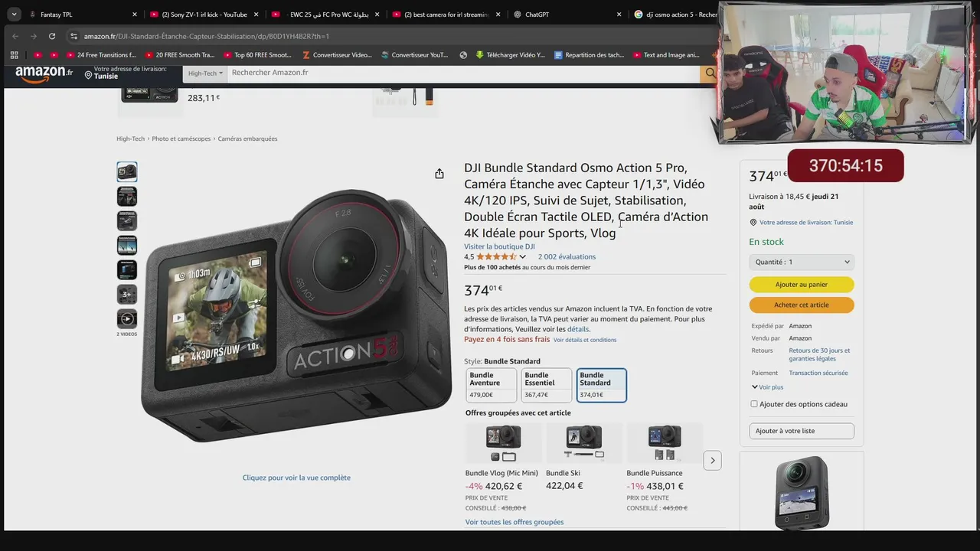Switch to the Sony ZV-1 irl kick YouTube tab
980x551 pixels.
(204, 15)
